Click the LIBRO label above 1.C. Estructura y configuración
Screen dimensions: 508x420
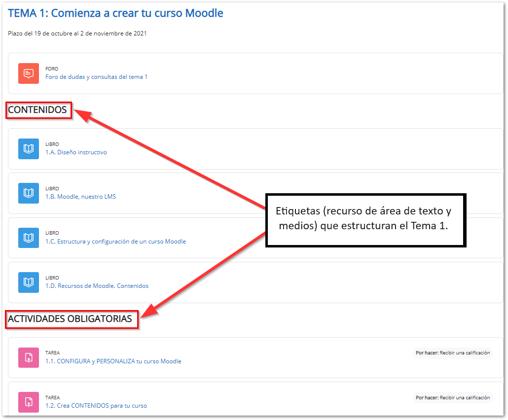pos(52,233)
